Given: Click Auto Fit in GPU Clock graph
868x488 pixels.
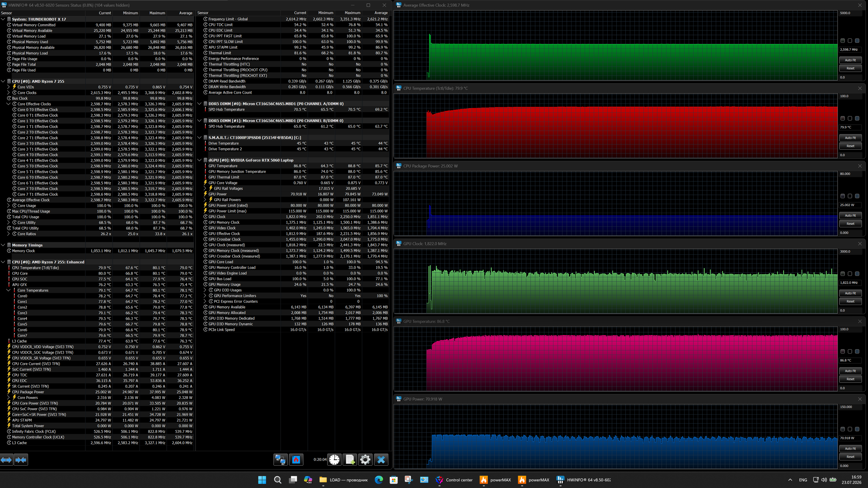Looking at the screenshot, I should (850, 293).
